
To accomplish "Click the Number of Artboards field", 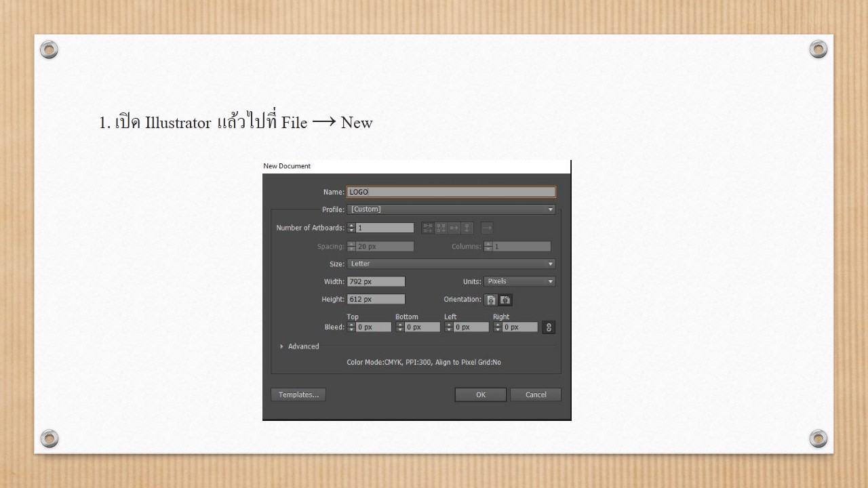I will point(385,228).
